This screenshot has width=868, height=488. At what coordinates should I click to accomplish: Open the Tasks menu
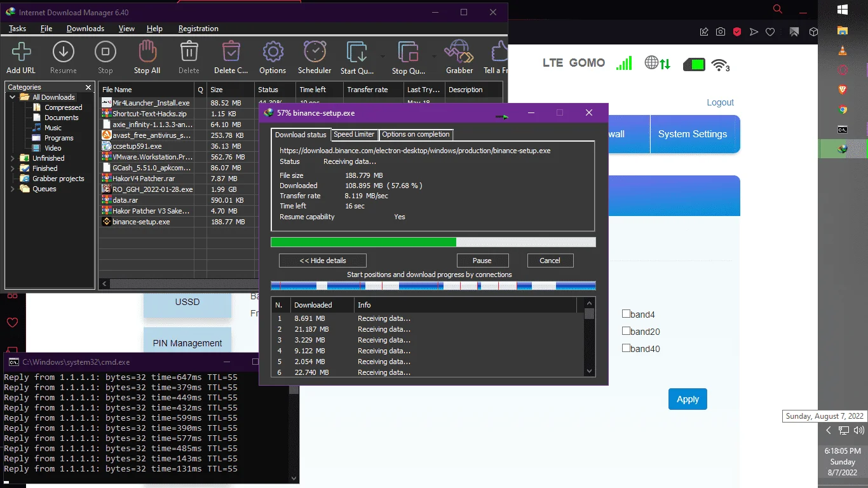tap(17, 29)
